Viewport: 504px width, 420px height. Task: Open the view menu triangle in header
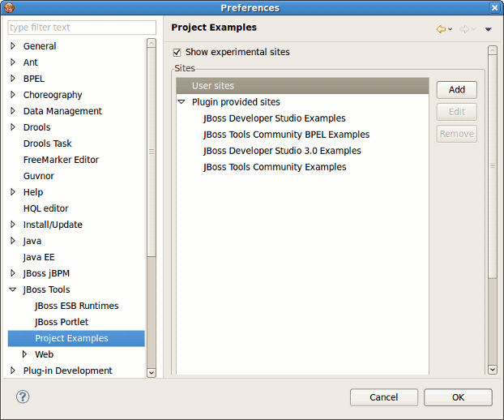click(x=488, y=29)
